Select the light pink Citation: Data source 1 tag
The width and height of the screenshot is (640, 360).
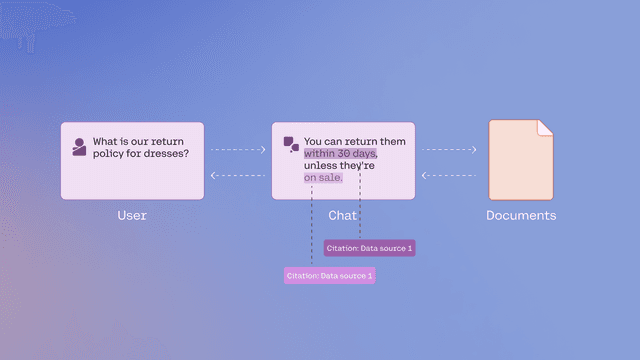[329, 276]
